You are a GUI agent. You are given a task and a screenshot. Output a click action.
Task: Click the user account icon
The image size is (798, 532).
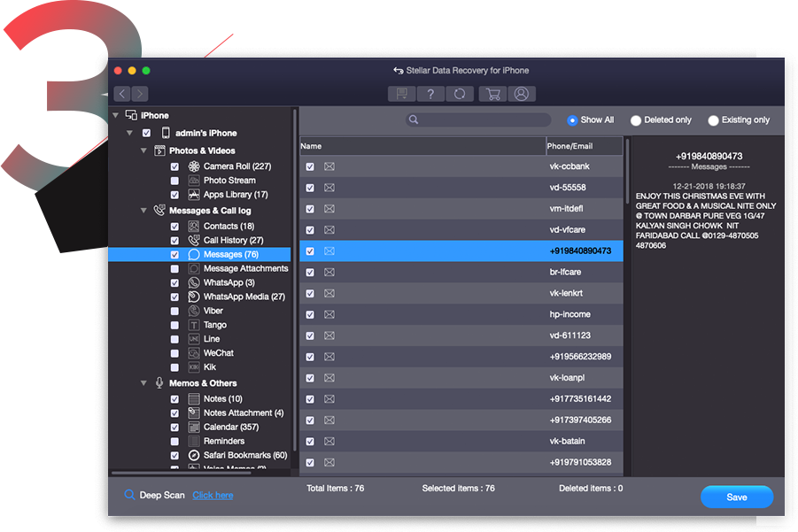[522, 94]
